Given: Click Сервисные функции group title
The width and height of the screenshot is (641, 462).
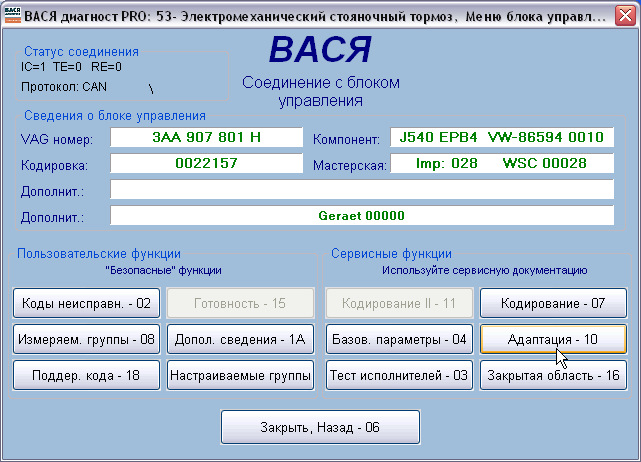Looking at the screenshot, I should 391,253.
